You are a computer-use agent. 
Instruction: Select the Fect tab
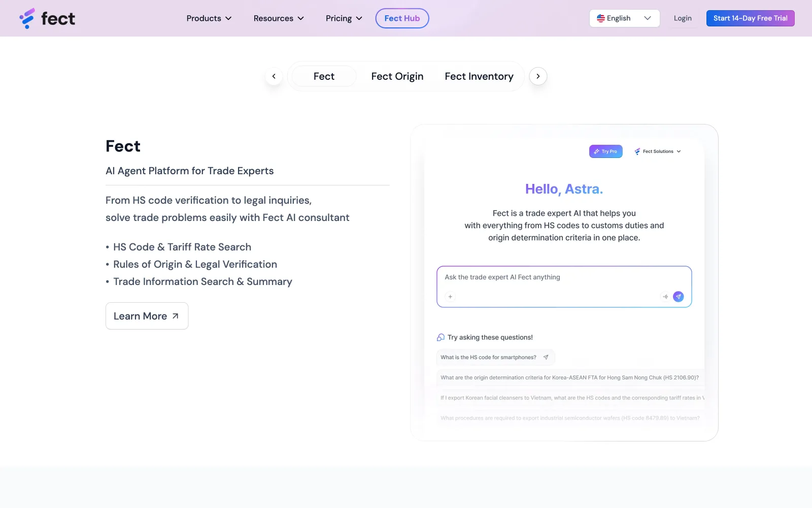coord(324,76)
